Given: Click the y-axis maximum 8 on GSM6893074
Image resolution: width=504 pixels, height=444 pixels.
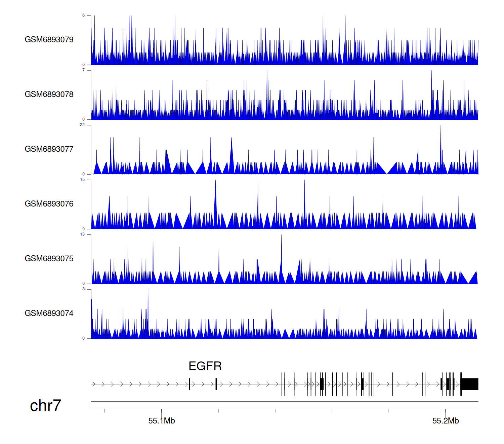Looking at the screenshot, I should coord(84,289).
